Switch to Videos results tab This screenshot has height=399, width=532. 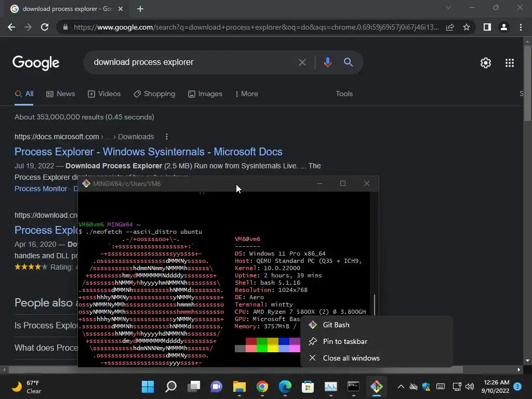tap(104, 94)
